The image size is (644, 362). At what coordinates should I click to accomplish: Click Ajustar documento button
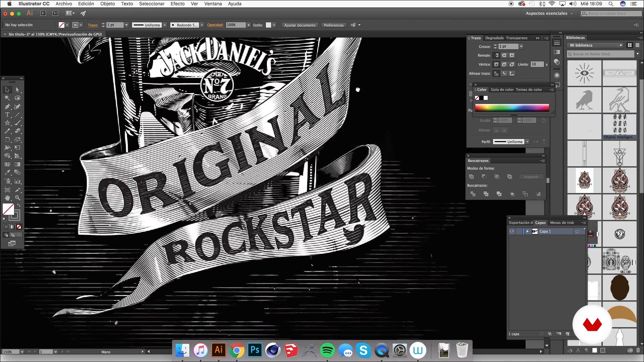coord(300,25)
